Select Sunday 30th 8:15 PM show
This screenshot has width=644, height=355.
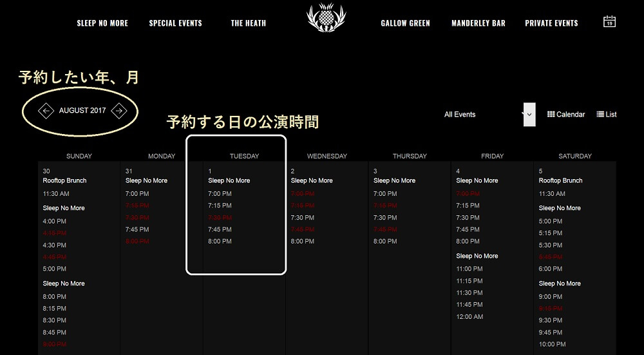pos(54,308)
